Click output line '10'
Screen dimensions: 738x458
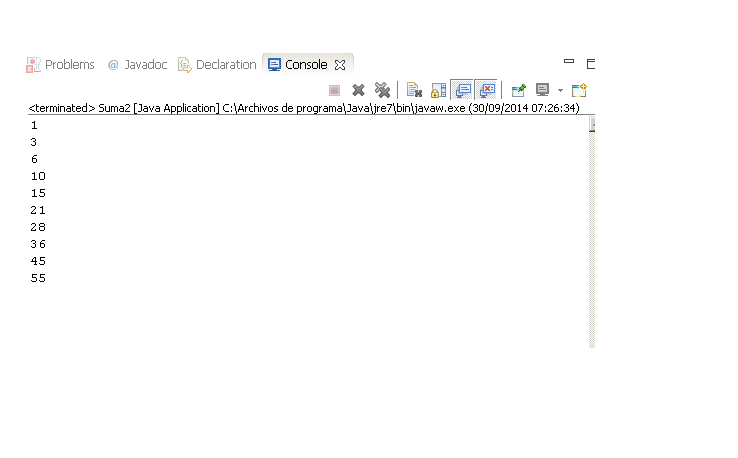pyautogui.click(x=38, y=176)
